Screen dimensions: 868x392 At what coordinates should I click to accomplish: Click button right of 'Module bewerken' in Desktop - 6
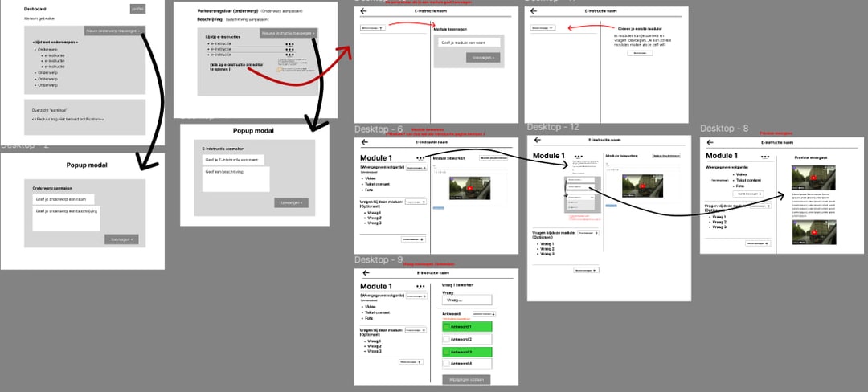(x=493, y=157)
